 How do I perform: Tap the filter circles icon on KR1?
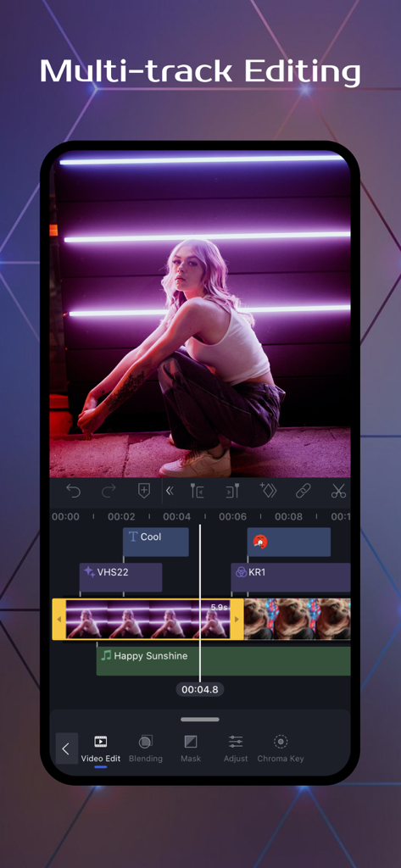click(x=241, y=572)
